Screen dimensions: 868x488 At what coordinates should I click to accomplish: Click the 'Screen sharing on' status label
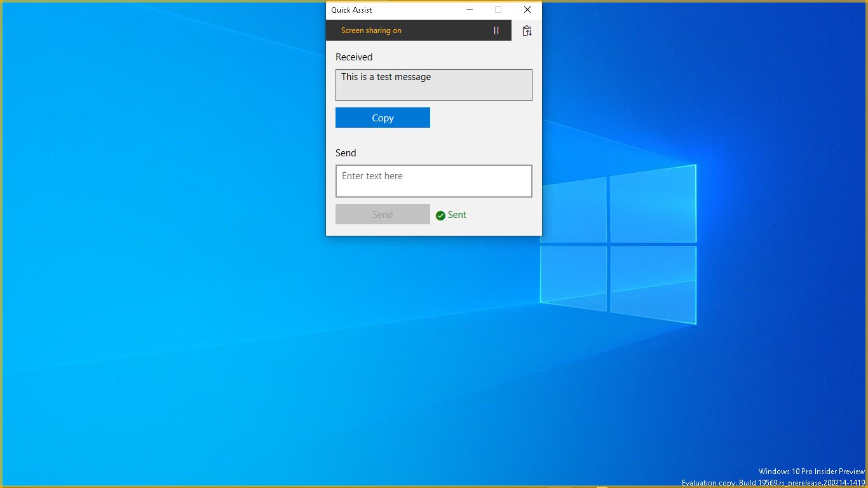click(x=371, y=30)
